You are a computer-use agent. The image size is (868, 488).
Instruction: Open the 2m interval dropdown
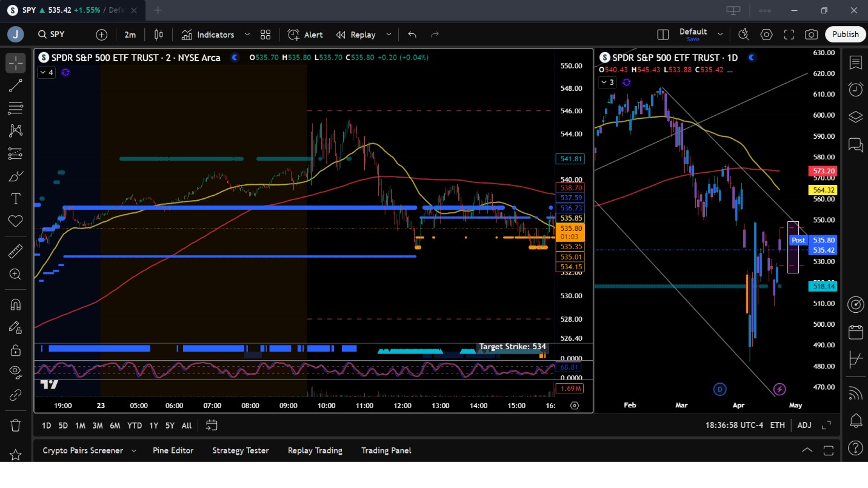(130, 35)
